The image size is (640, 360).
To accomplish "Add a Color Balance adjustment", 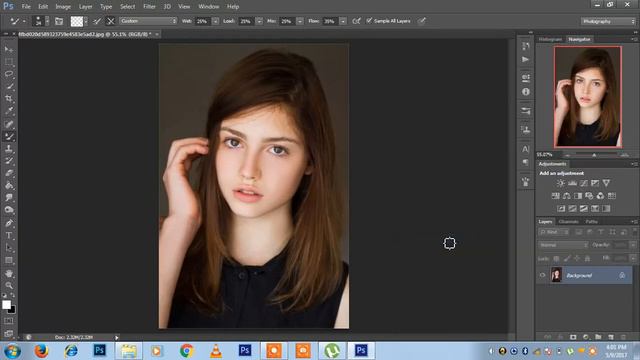I will click(567, 196).
